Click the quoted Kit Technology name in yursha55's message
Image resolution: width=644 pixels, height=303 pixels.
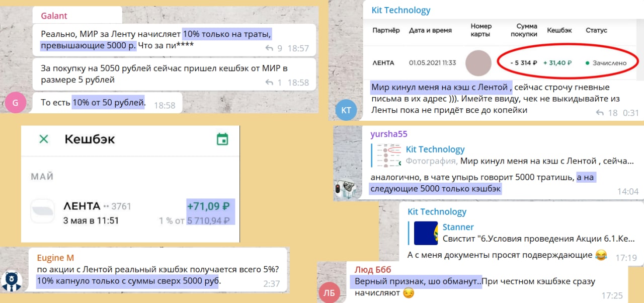(435, 149)
